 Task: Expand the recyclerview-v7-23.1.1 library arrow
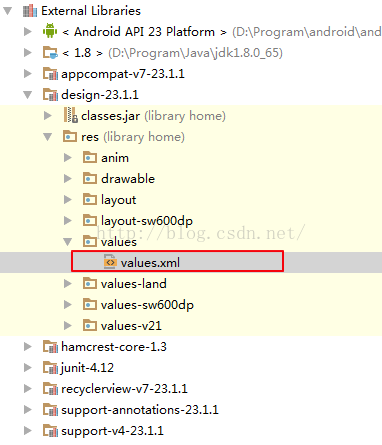tap(28, 389)
